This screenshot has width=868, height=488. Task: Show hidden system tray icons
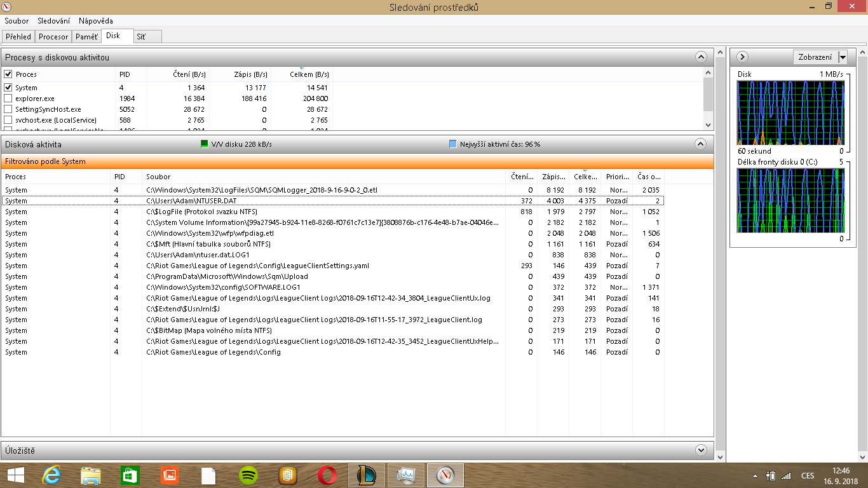(x=755, y=476)
